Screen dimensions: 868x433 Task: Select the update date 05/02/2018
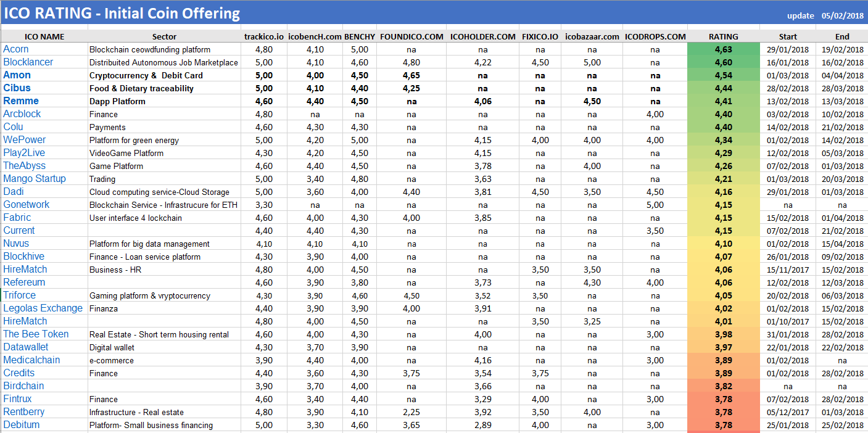point(843,16)
